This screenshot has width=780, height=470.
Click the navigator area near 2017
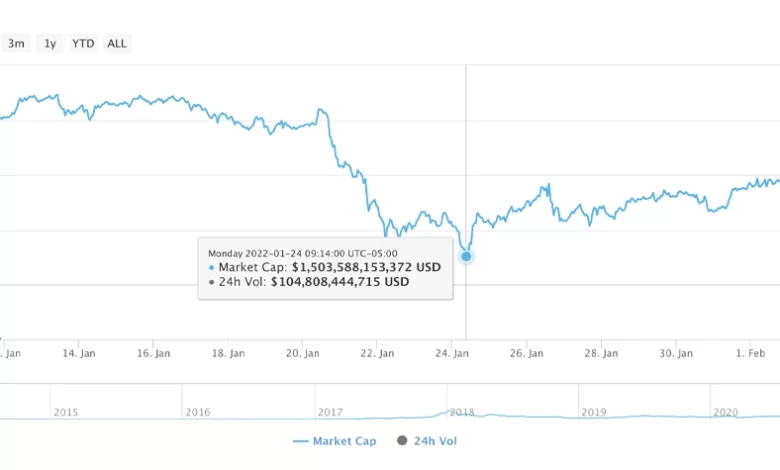coord(330,412)
